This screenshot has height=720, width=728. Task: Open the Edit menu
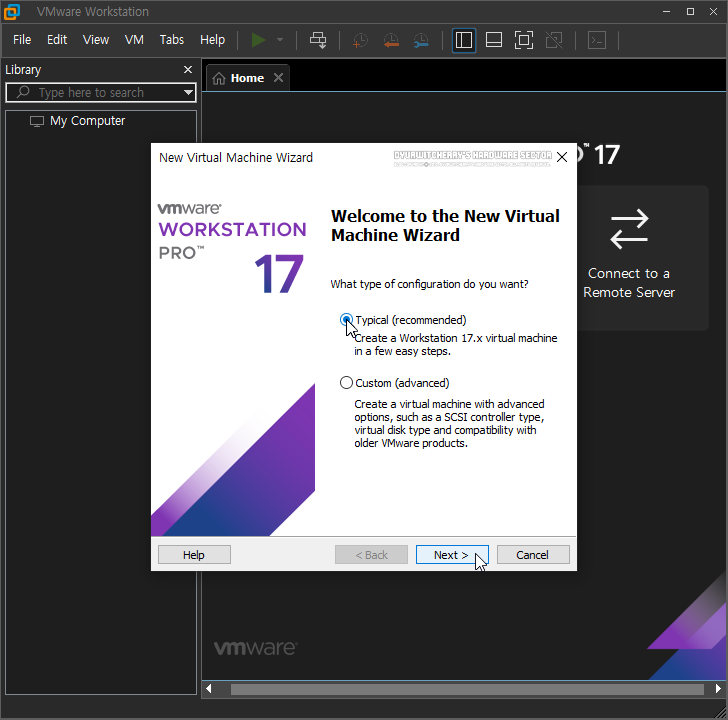point(57,40)
